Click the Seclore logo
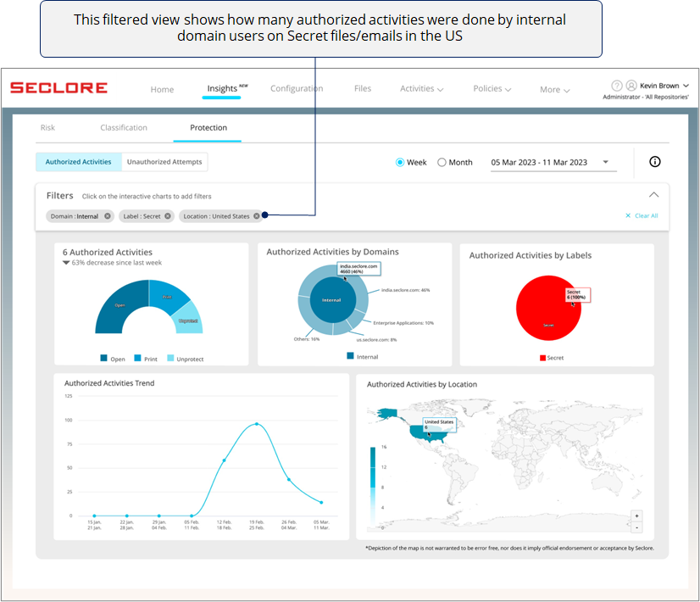This screenshot has width=700, height=602. click(x=58, y=87)
